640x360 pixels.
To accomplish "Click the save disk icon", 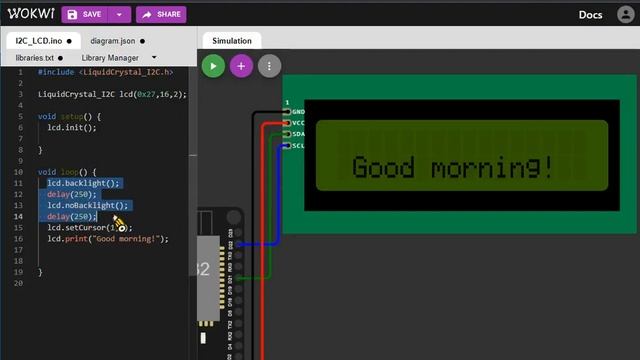I will [72, 15].
